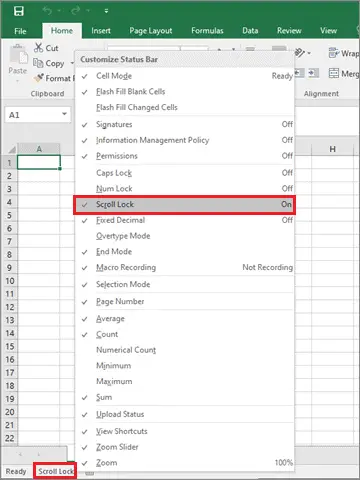Click the Save icon in title bar

19,11
